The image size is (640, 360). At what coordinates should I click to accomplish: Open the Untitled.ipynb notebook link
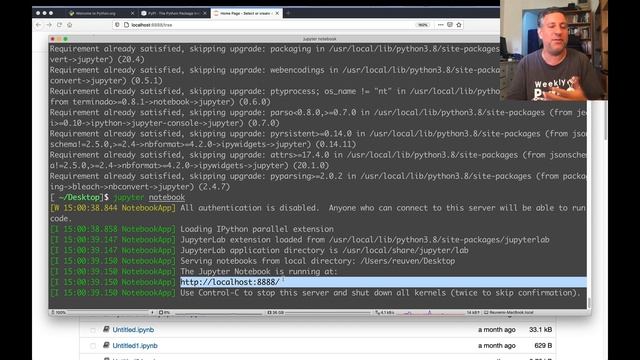(133, 329)
